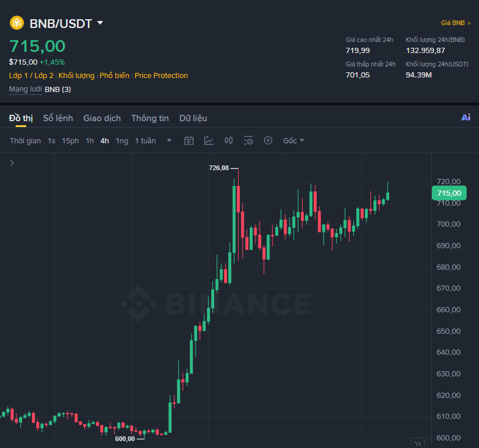
Task: Open the Giá BNB link
Action: click(455, 23)
